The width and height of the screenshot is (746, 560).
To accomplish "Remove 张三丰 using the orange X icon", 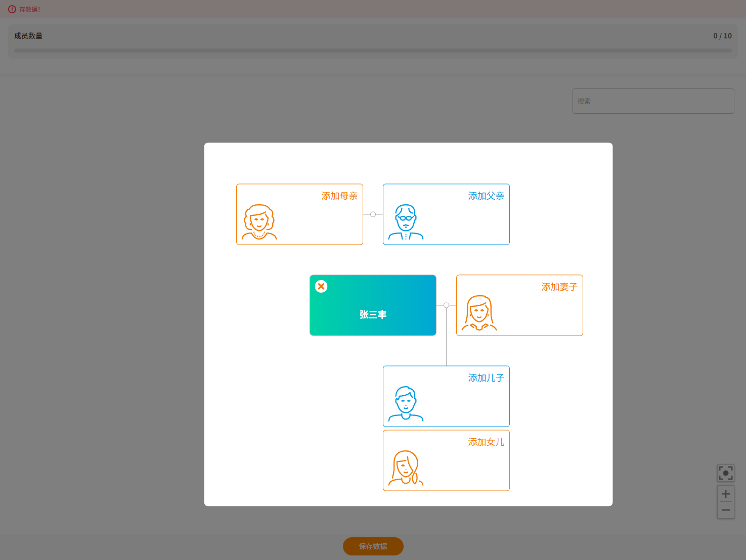I will [x=321, y=287].
